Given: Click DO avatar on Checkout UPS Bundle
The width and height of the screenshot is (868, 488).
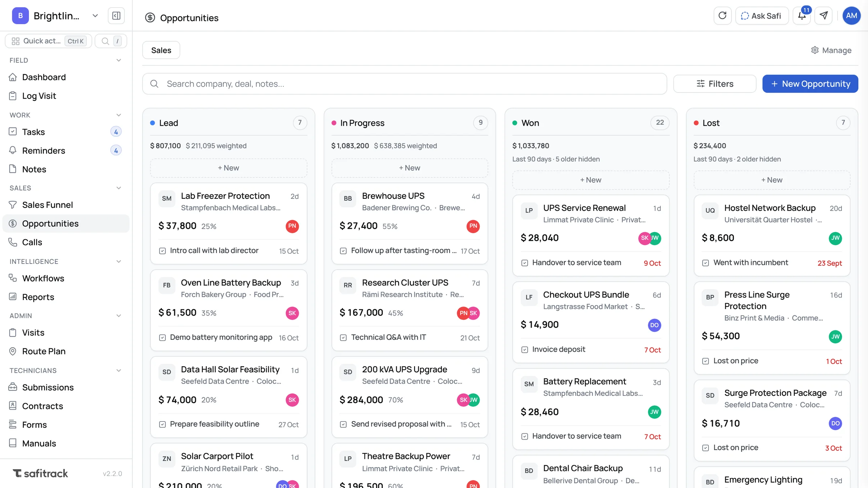Looking at the screenshot, I should tap(654, 325).
